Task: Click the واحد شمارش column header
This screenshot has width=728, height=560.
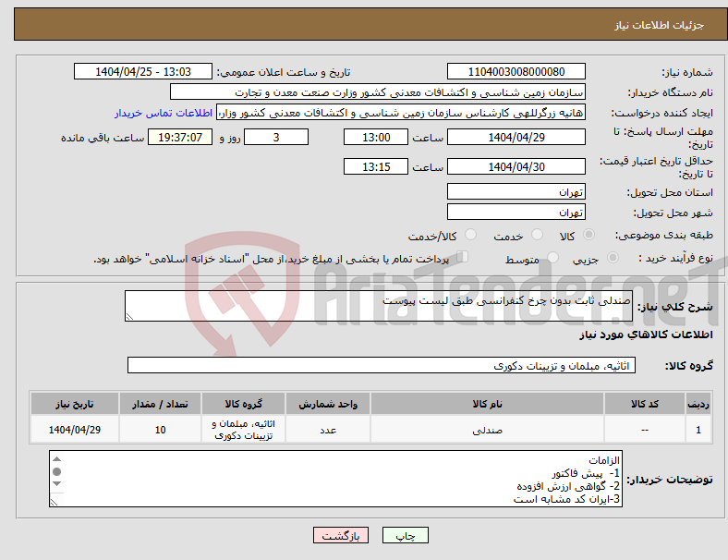Action: pyautogui.click(x=328, y=404)
